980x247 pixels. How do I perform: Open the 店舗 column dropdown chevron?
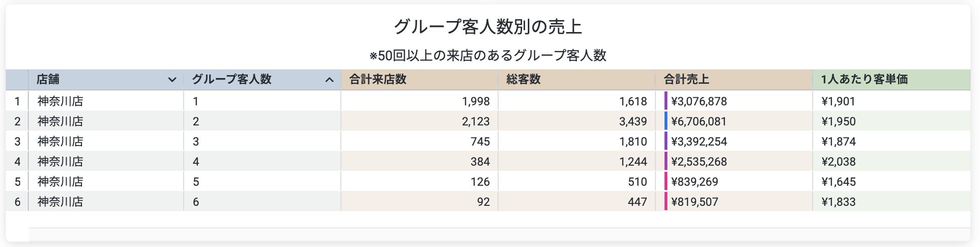[x=172, y=80]
